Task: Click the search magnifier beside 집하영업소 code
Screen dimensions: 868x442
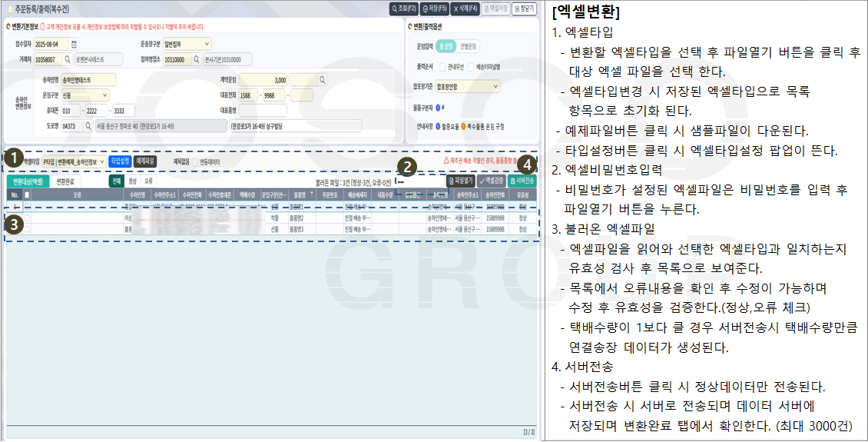Action: point(197,59)
